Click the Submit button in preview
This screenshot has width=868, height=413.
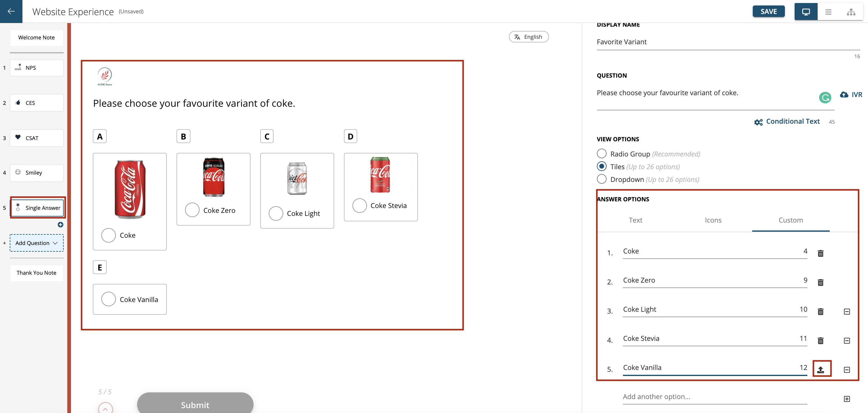tap(195, 403)
